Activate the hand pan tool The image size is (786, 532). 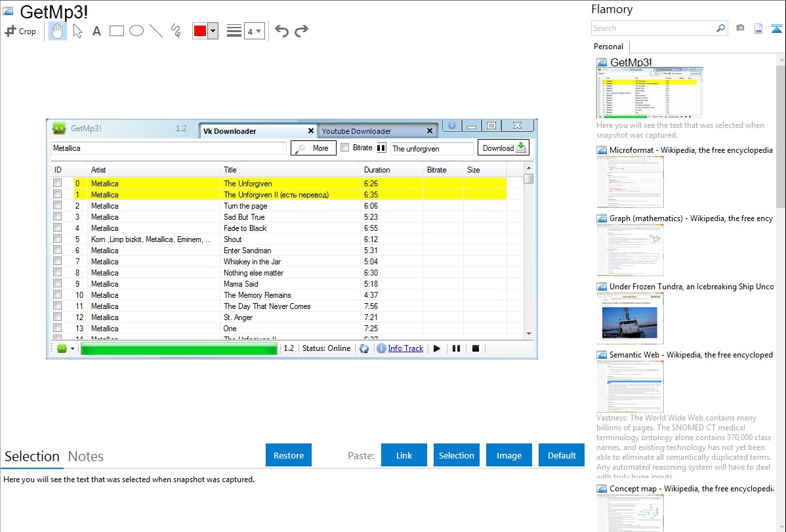click(58, 31)
